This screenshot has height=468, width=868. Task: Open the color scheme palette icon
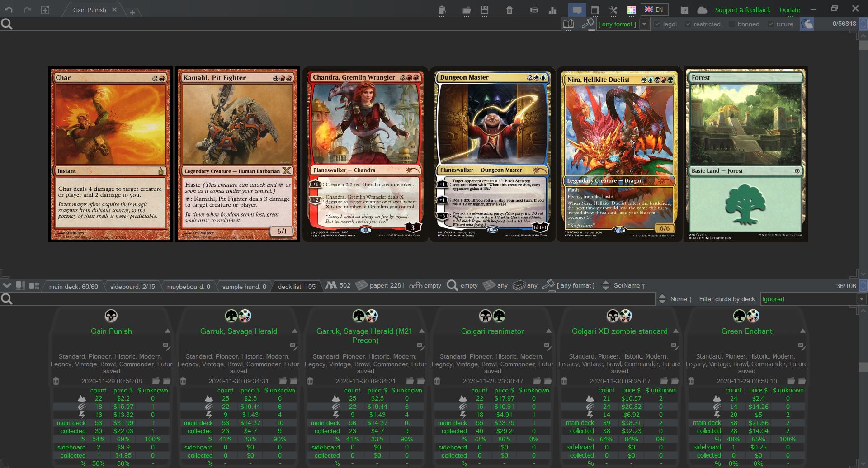[x=632, y=10]
